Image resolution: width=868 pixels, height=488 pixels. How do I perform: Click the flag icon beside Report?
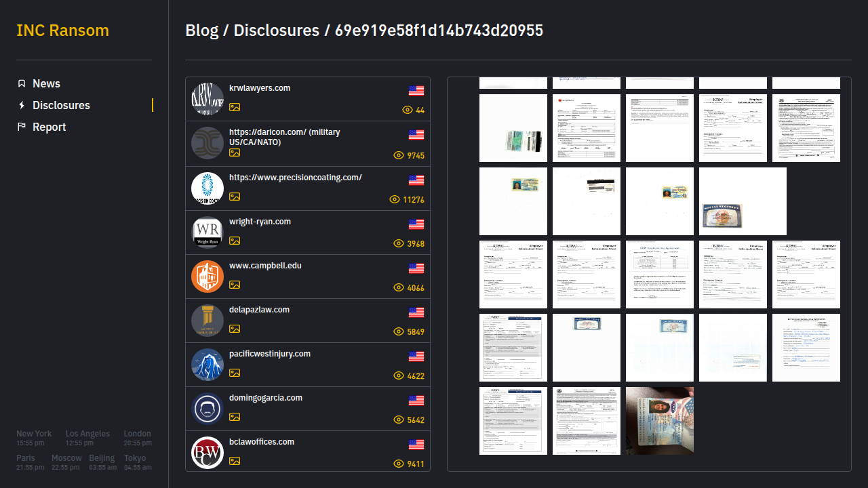coord(22,127)
